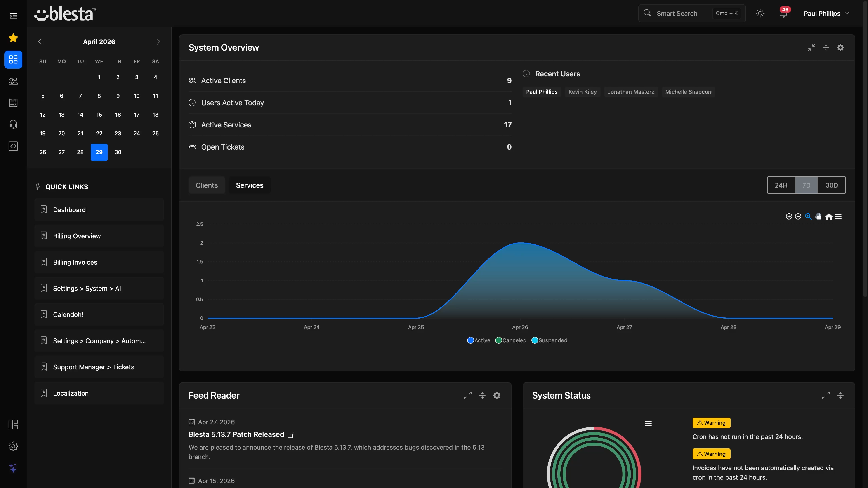Open the Active Clients row
This screenshot has width=868, height=488.
point(350,80)
